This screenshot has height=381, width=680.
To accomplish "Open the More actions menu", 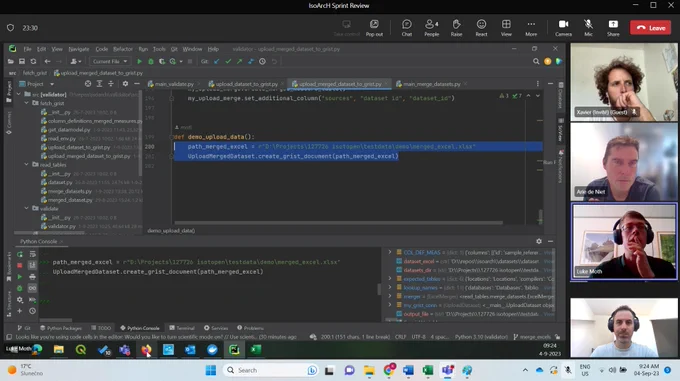I will (531, 28).
